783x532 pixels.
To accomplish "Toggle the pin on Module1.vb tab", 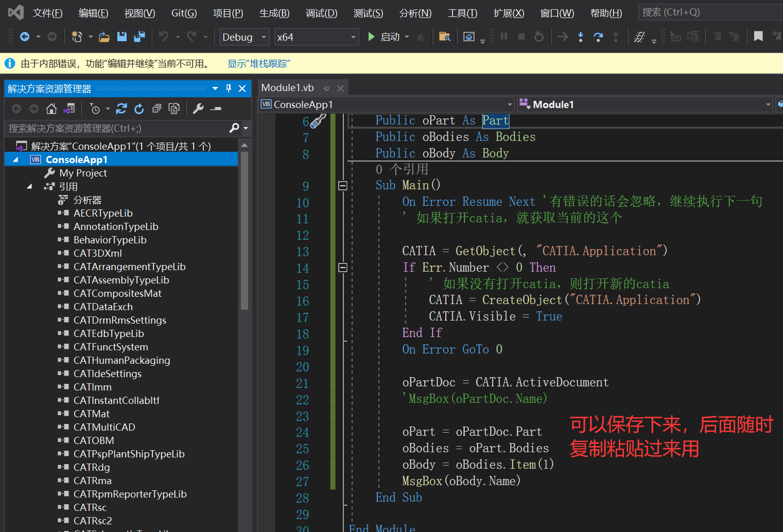I will click(x=326, y=88).
